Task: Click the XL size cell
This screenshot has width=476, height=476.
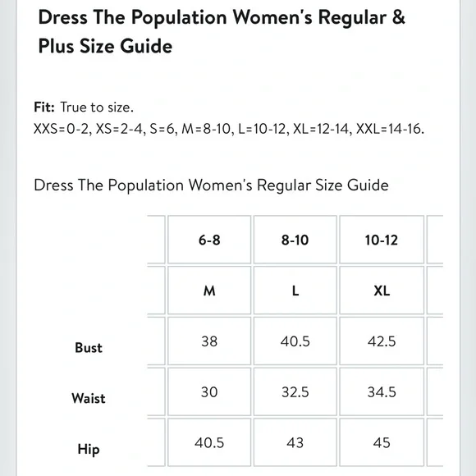Action: (x=382, y=291)
